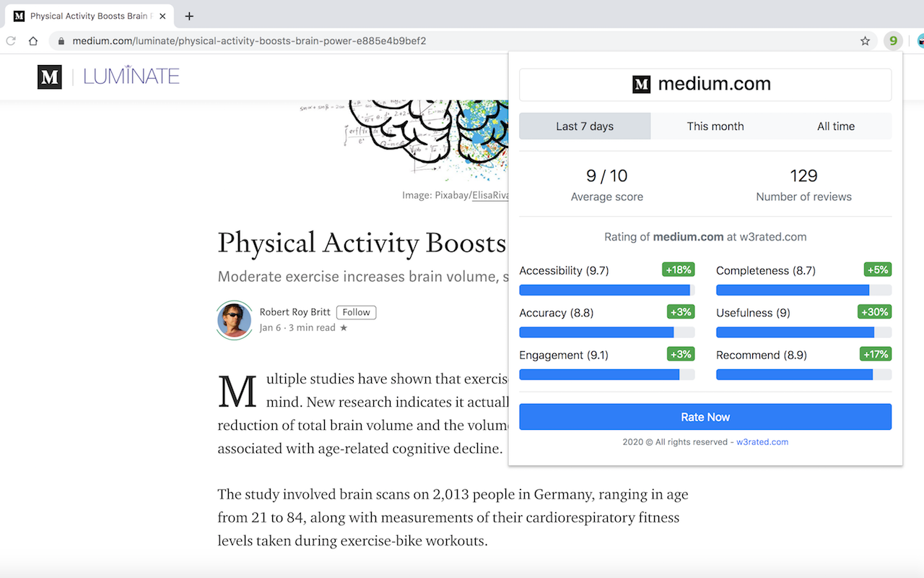The image size is (924, 578).
Task: Click the Medium icon inside the rating popup
Action: pos(641,85)
